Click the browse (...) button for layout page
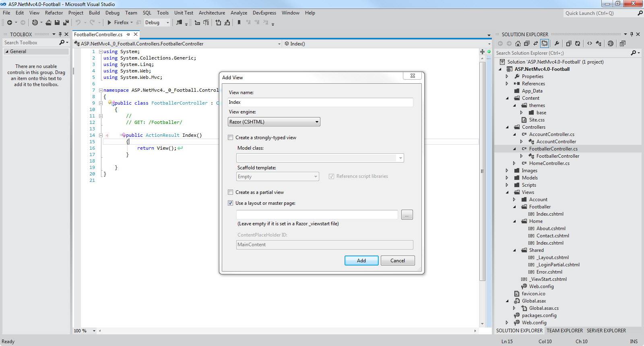The width and height of the screenshot is (644, 346). pos(407,215)
